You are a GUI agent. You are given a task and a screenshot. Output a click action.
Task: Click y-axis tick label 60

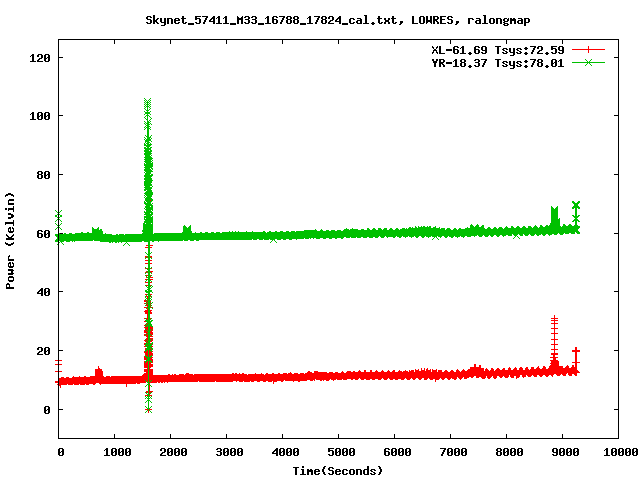coord(43,234)
